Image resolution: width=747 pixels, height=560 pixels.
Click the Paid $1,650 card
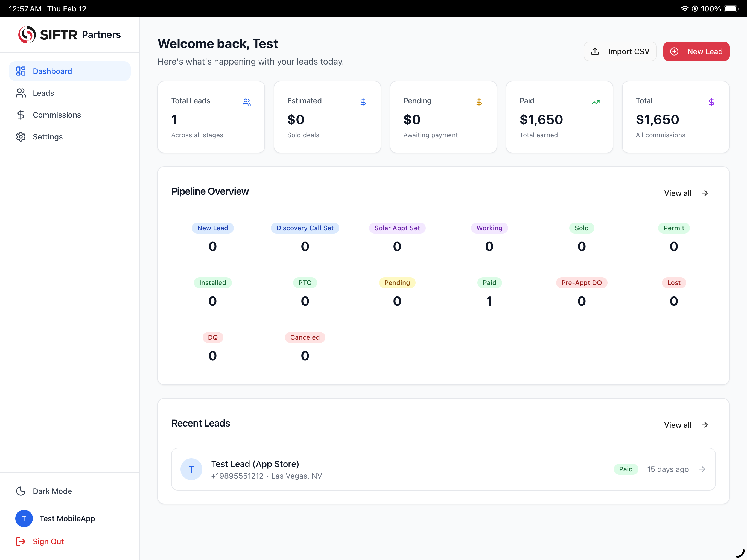559,117
